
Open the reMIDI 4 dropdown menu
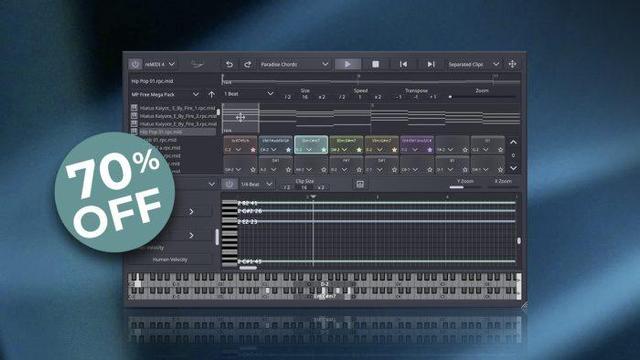pyautogui.click(x=160, y=64)
